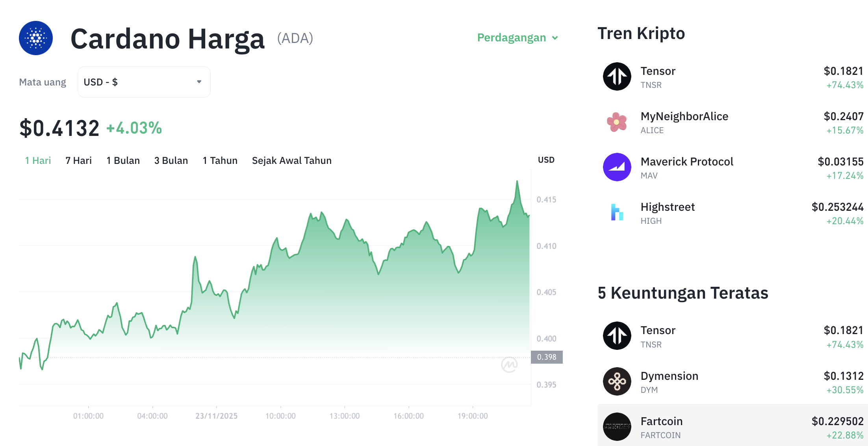Collapse the Mata uang selector arrow
This screenshot has height=446, width=868.
click(x=199, y=82)
